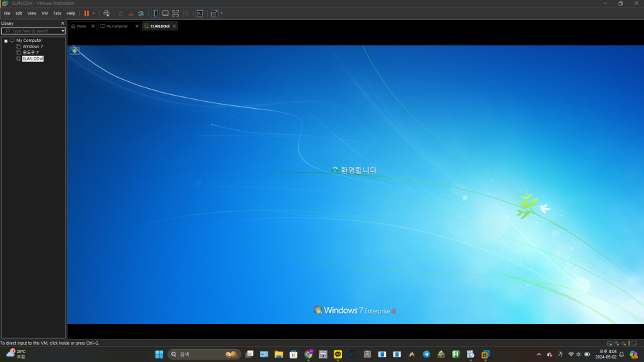644x362 pixels.
Task: Show hidden system tray icons
Action: click(x=539, y=354)
